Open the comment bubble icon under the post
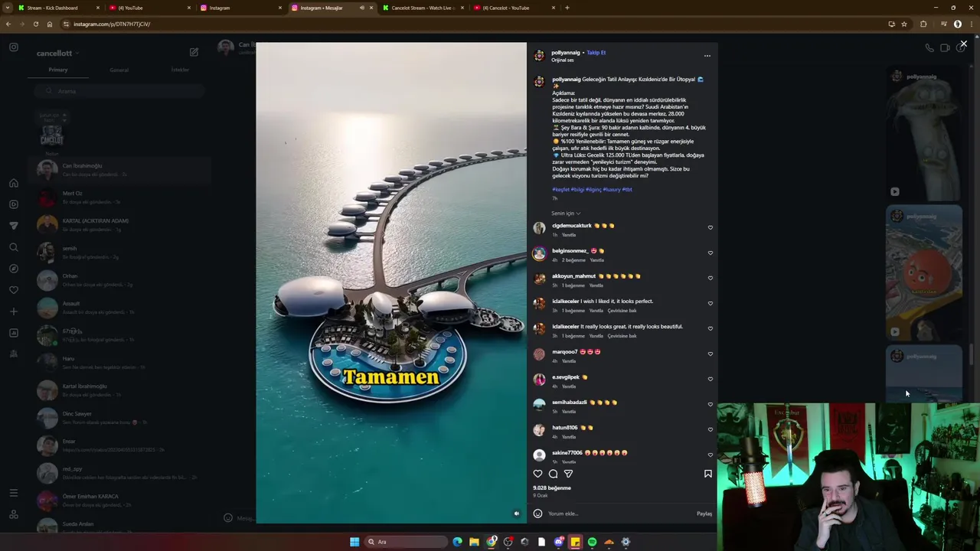The height and width of the screenshot is (551, 980). (553, 474)
